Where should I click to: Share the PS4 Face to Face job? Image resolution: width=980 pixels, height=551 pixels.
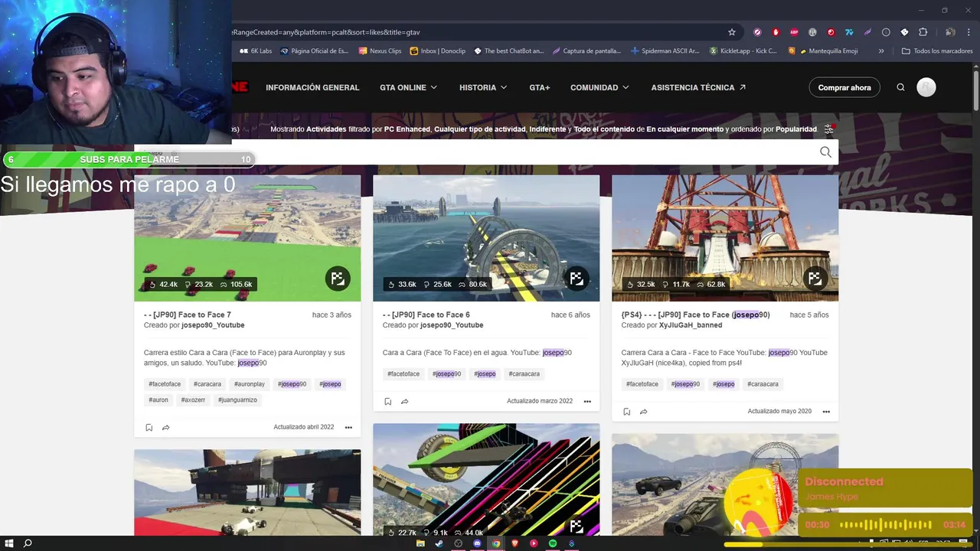[x=643, y=412]
